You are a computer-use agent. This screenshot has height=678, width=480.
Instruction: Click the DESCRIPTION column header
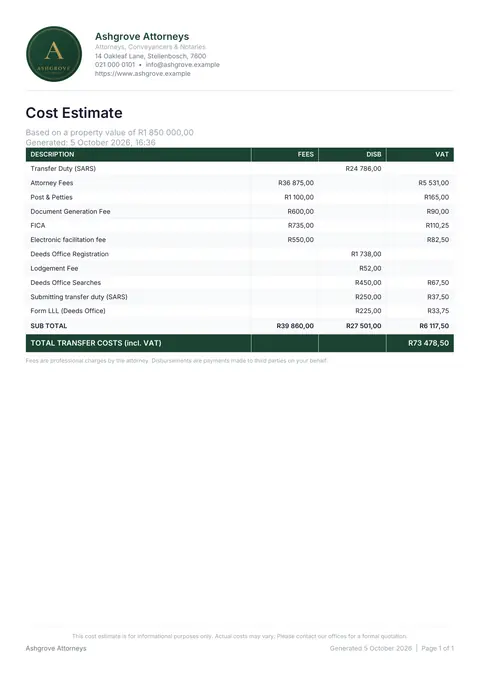tap(52, 154)
